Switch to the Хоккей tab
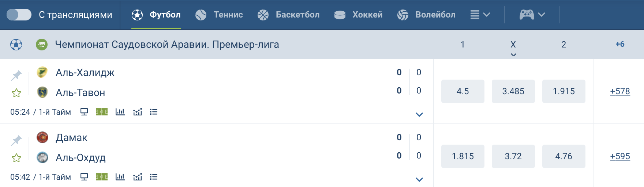Image resolution: width=644 pixels, height=187 pixels. tap(359, 15)
